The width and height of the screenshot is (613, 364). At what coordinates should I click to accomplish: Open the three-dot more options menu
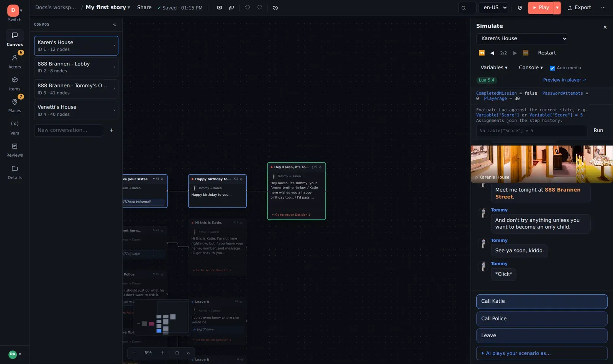pyautogui.click(x=603, y=8)
